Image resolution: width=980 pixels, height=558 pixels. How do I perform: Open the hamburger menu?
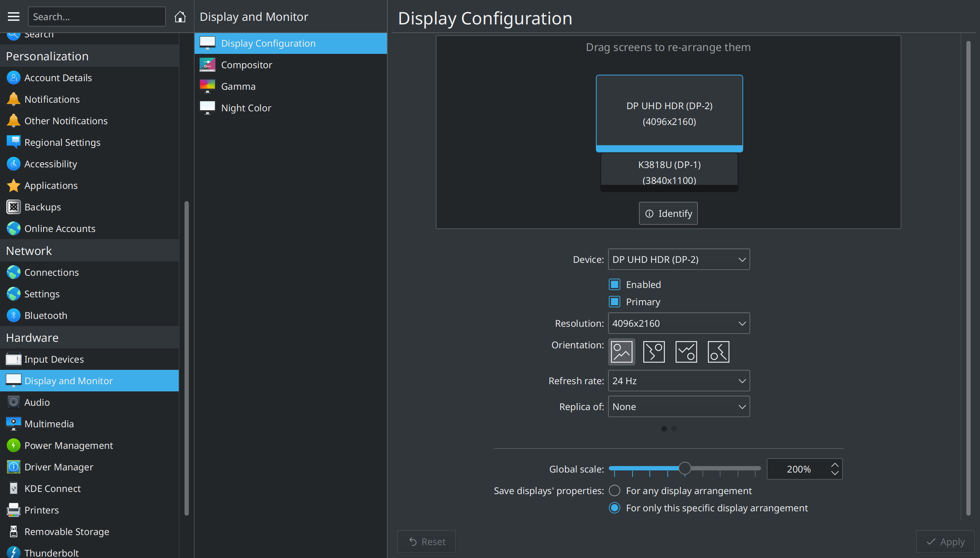tap(13, 17)
